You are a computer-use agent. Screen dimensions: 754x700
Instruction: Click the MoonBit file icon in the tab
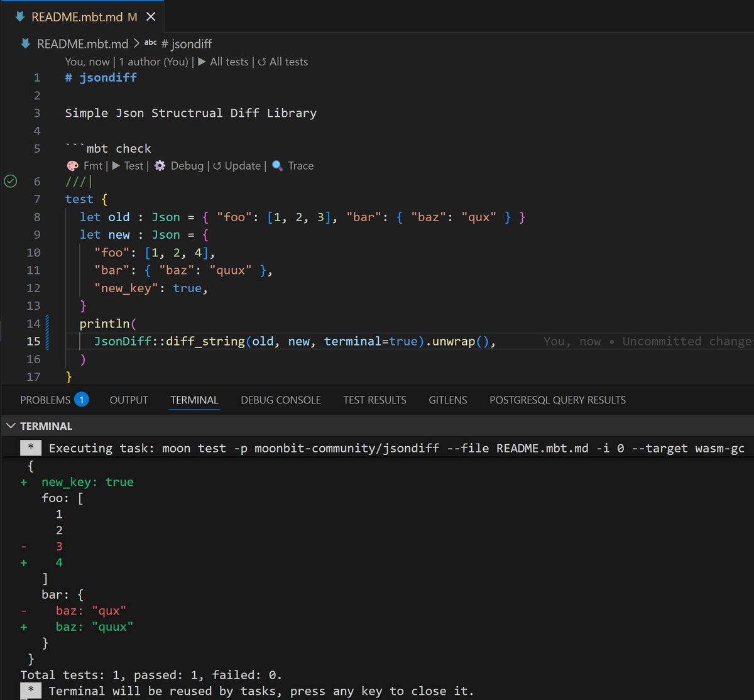click(x=20, y=17)
